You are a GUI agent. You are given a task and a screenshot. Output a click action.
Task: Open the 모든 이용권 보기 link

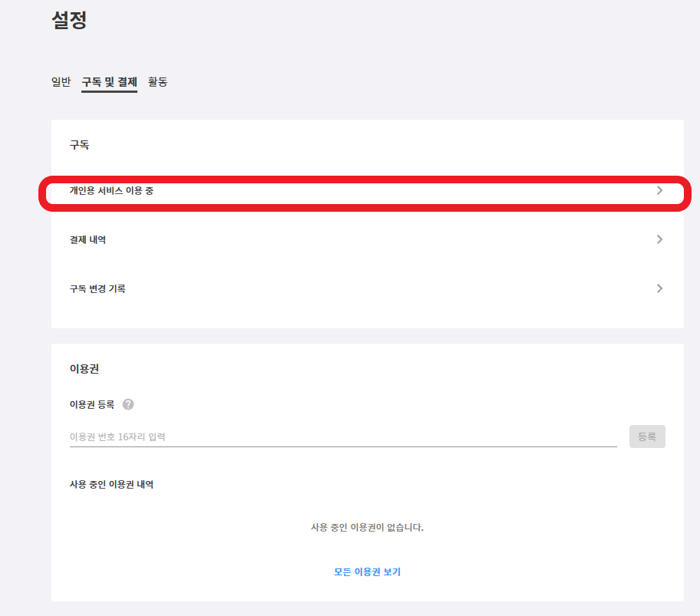coord(368,572)
